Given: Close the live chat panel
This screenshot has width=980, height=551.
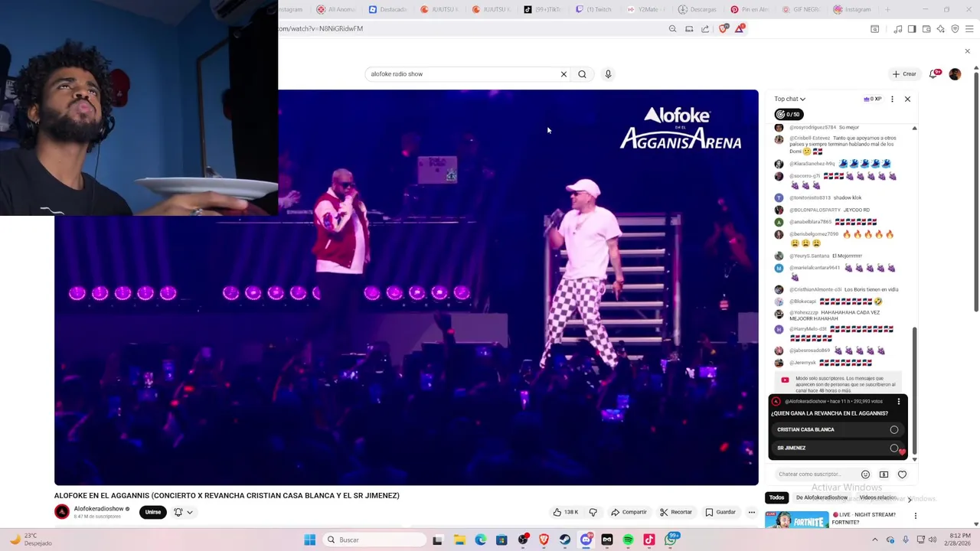Looking at the screenshot, I should pyautogui.click(x=907, y=99).
